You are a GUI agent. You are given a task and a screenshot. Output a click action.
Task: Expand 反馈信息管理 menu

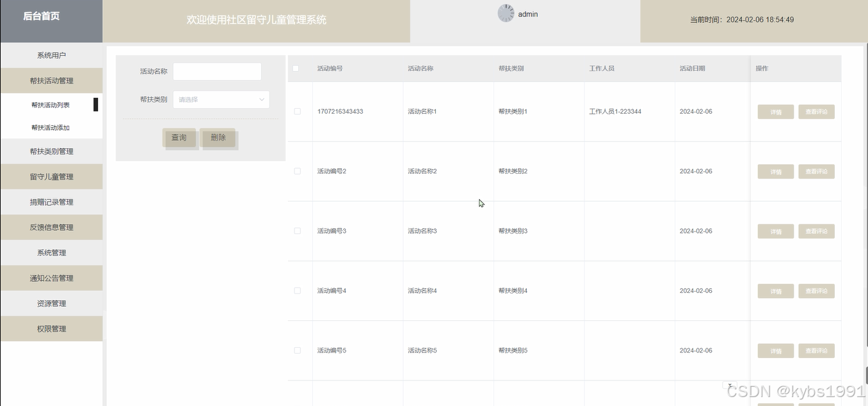[51, 227]
